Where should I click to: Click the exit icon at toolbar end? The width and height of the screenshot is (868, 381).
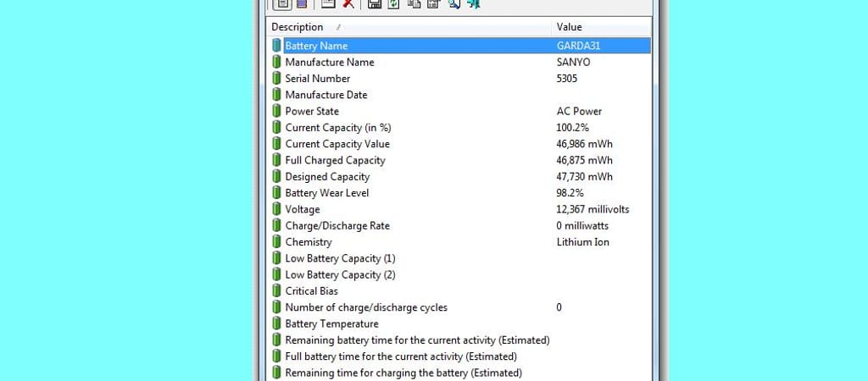(474, 4)
